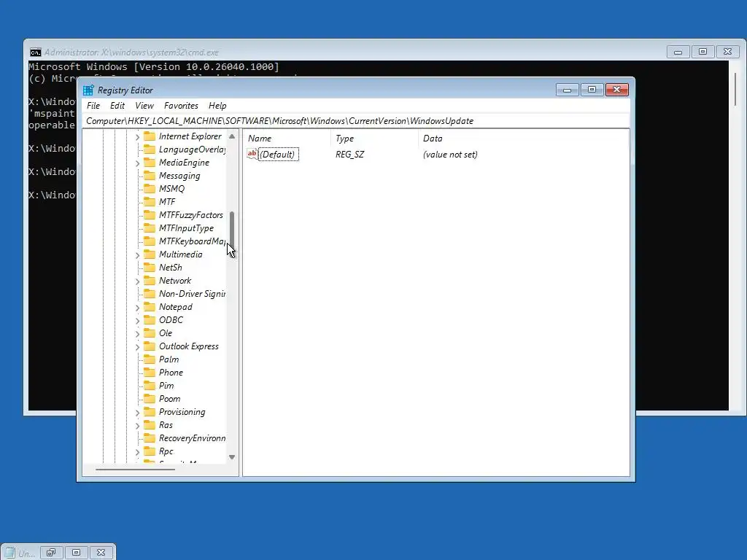Expand the Multimedia key

(x=137, y=255)
